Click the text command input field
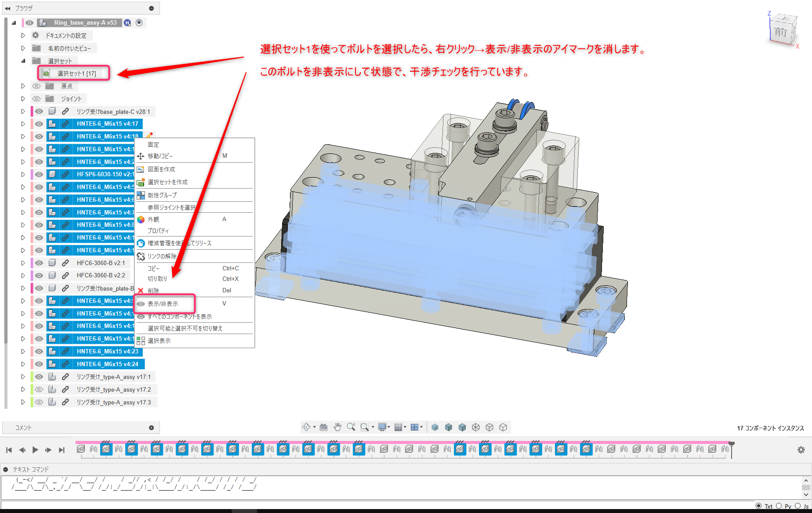This screenshot has width=812, height=513. click(377, 505)
